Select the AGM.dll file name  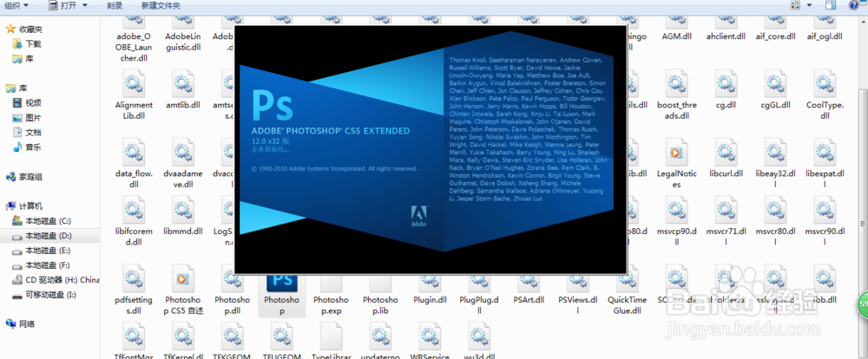click(x=676, y=36)
